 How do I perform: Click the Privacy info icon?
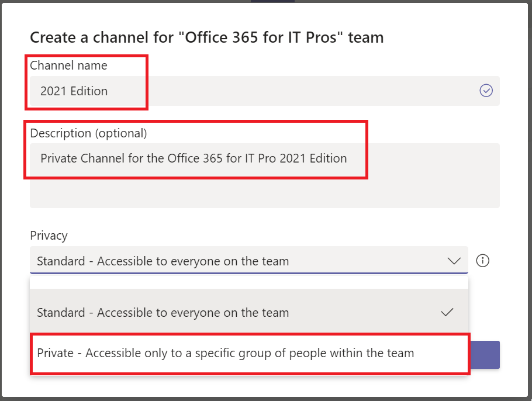point(482,261)
